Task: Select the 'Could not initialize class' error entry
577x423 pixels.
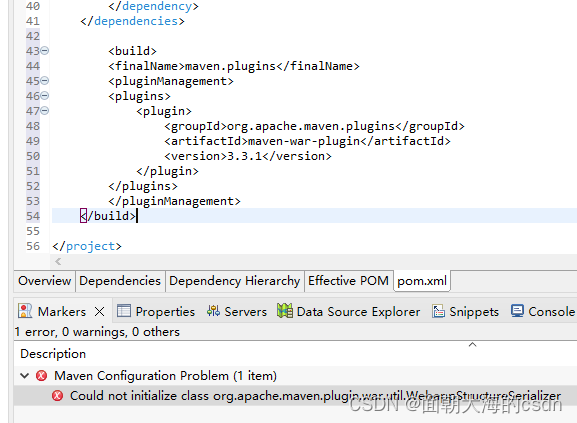Action: 295,396
